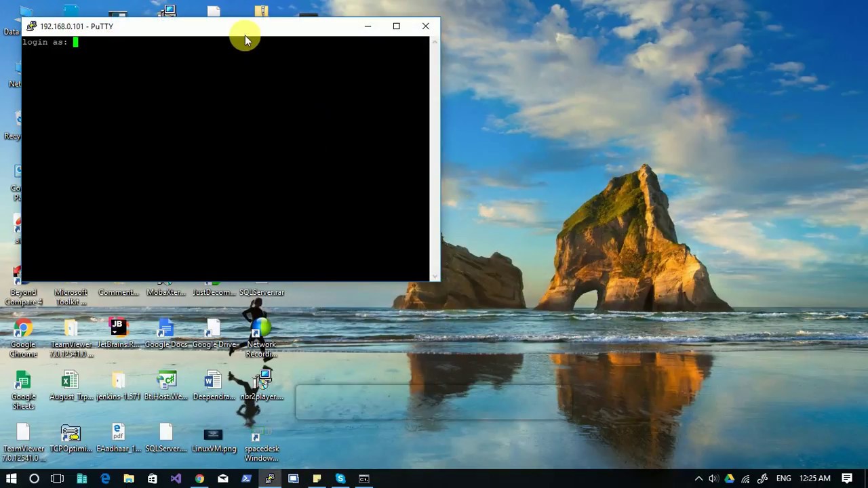Click the active PuTTY taskbar button
Image resolution: width=868 pixels, height=488 pixels.
pos(270,479)
